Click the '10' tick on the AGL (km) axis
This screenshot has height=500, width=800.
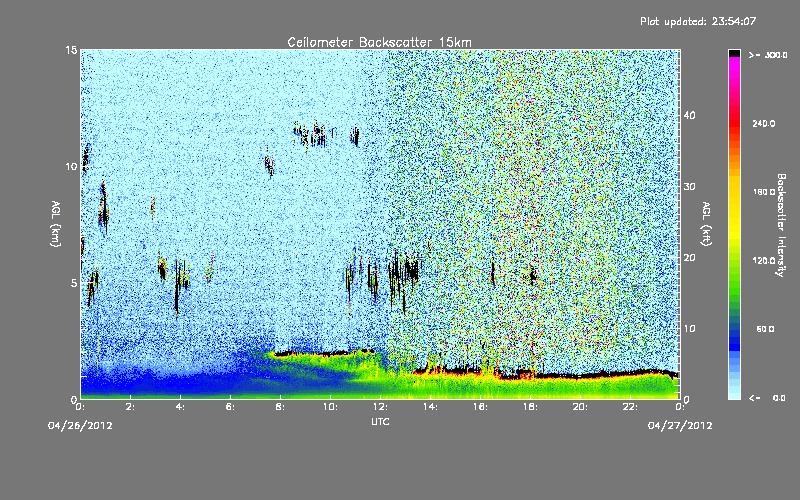[x=71, y=166]
